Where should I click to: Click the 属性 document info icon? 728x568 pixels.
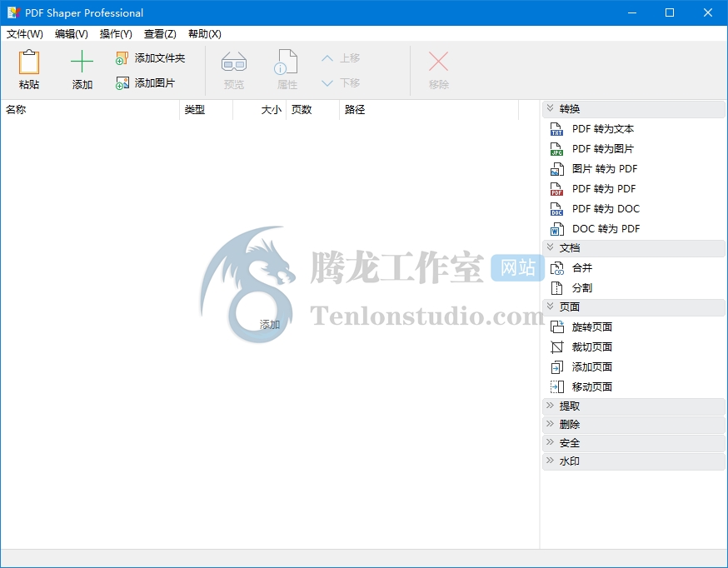pyautogui.click(x=286, y=62)
